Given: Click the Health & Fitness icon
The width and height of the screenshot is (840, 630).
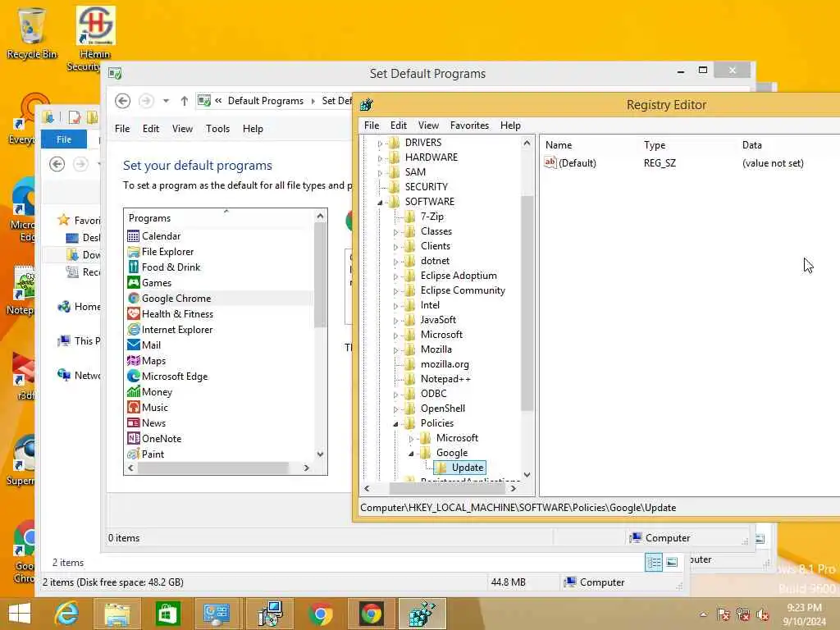Looking at the screenshot, I should pyautogui.click(x=134, y=314).
